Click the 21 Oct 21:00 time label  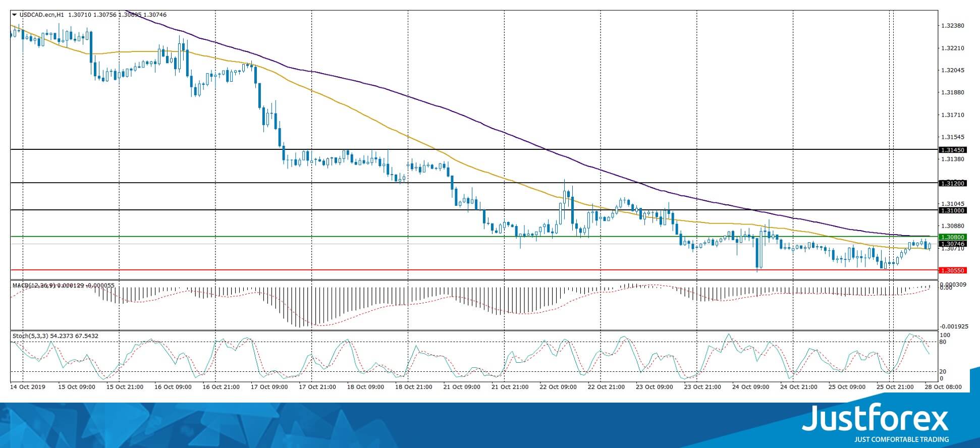coord(510,387)
